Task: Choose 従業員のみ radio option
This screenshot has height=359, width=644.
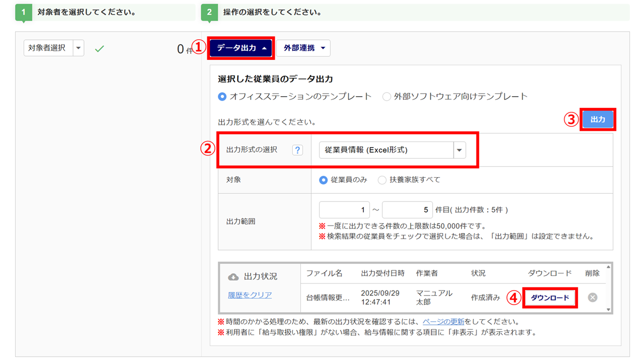Action: [324, 180]
